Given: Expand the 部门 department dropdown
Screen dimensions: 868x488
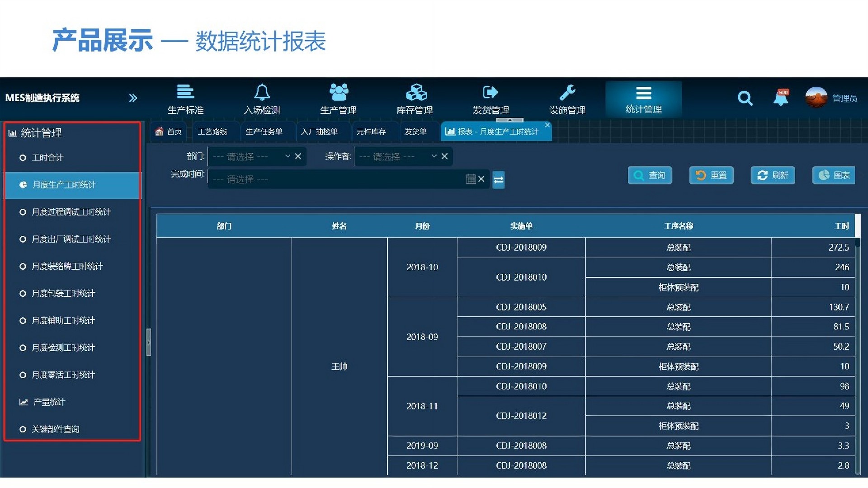Looking at the screenshot, I should click(287, 156).
